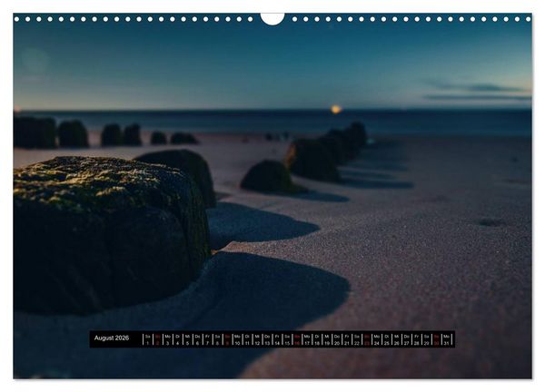
Task: Select Wednesday 26 in the calendar strip
Action: click(397, 339)
